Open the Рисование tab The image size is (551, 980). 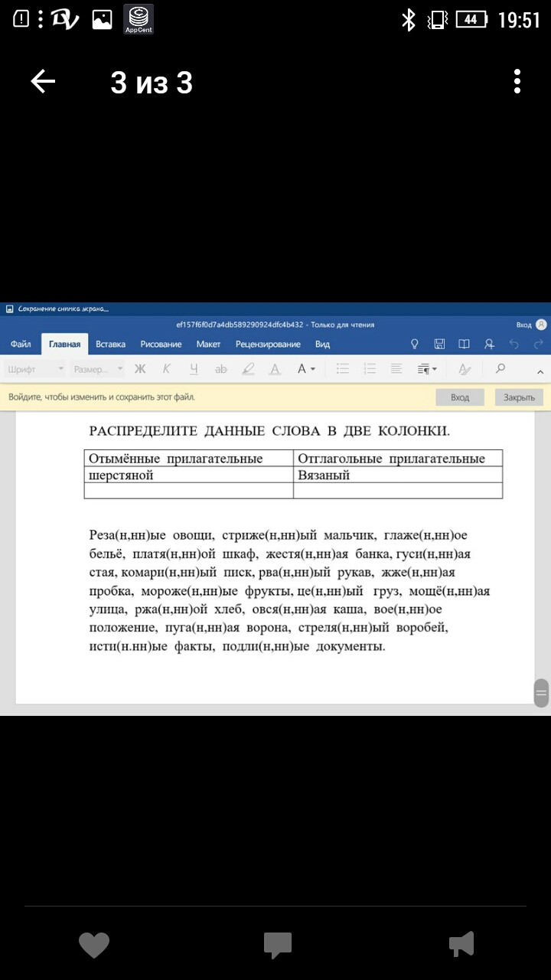coord(161,345)
